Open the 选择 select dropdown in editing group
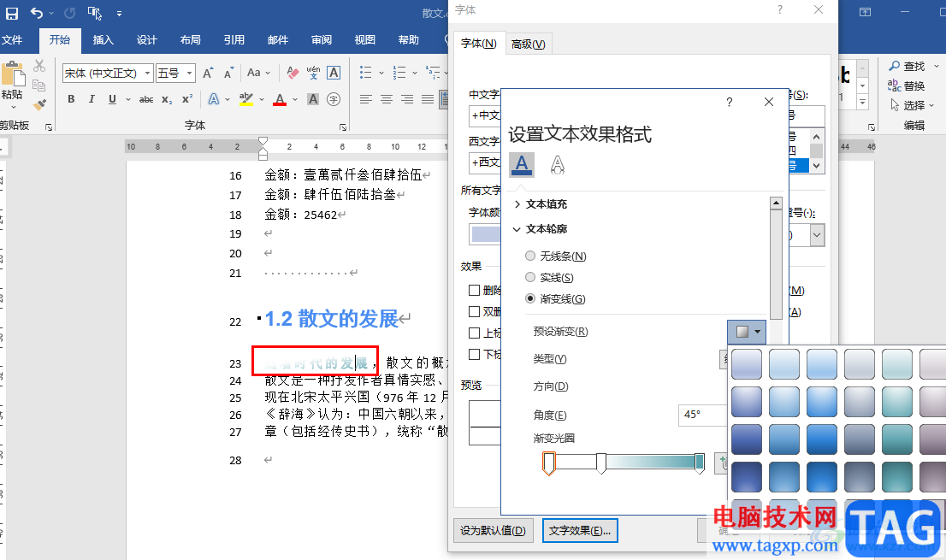 click(913, 105)
